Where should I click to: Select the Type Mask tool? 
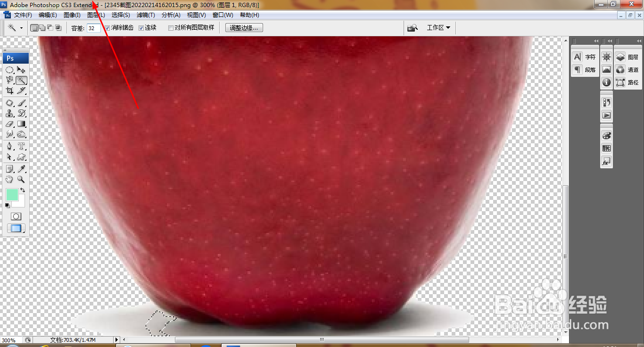pos(21,146)
